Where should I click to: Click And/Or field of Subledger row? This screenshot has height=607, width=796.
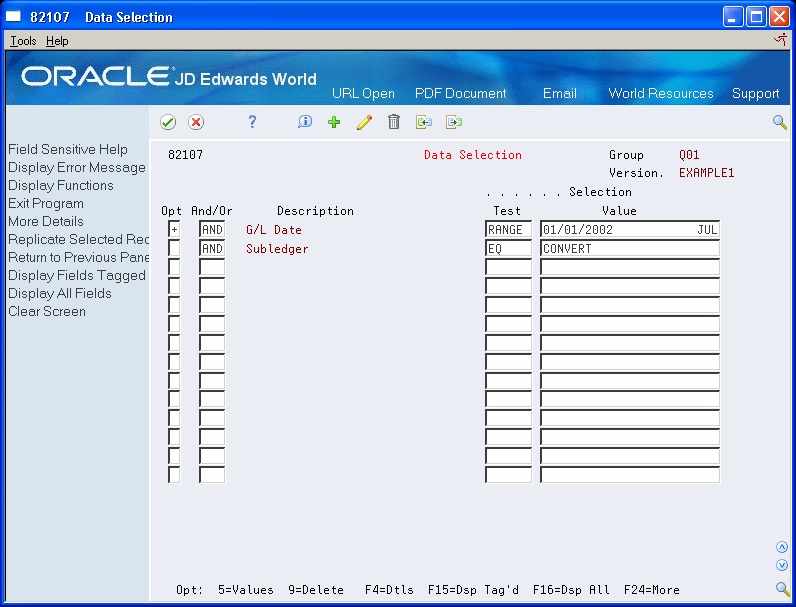(x=212, y=249)
